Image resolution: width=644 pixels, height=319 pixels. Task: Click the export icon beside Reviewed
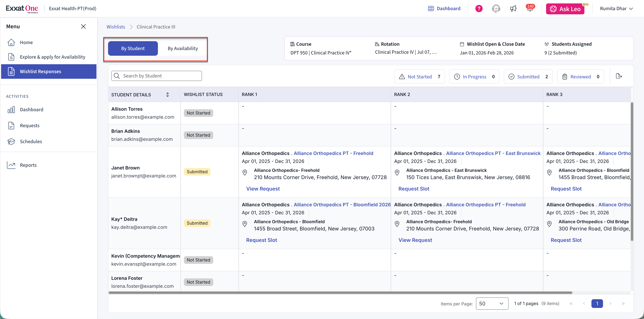click(x=619, y=76)
